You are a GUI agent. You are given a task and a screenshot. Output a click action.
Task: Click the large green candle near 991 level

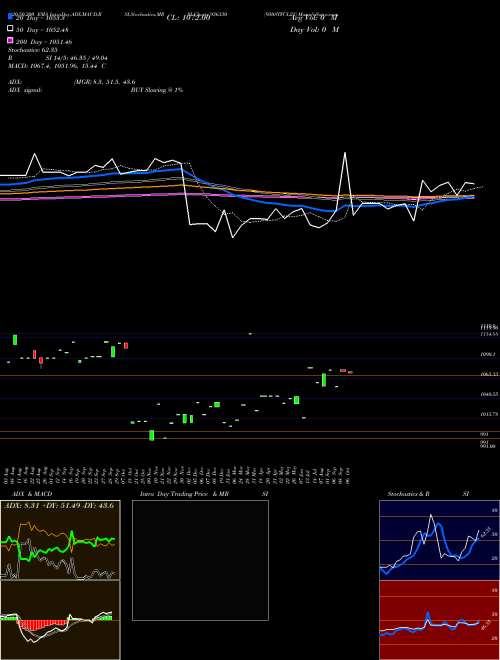(152, 435)
